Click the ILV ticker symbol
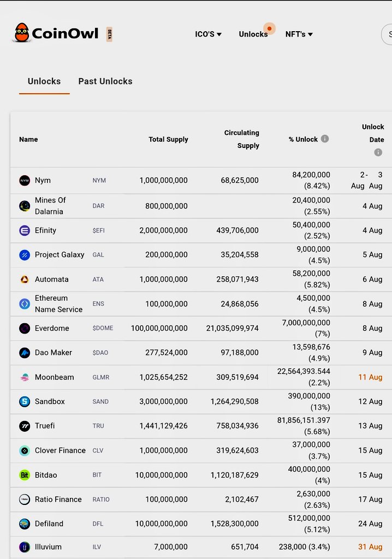Viewport: 392px width, 559px height. (x=97, y=547)
